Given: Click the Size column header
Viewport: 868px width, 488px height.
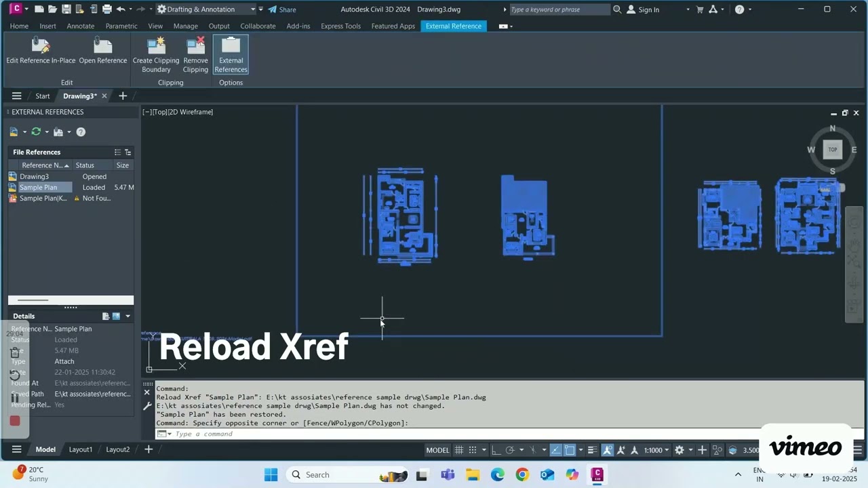Looking at the screenshot, I should (123, 165).
